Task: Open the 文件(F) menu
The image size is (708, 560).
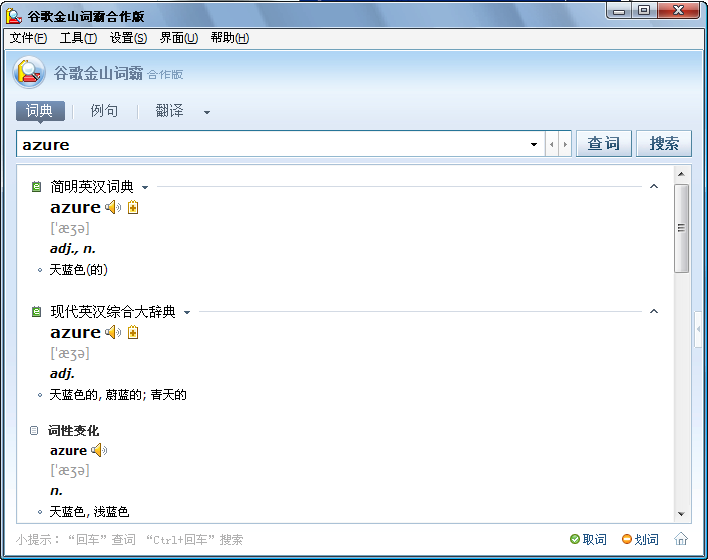Action: [28, 38]
